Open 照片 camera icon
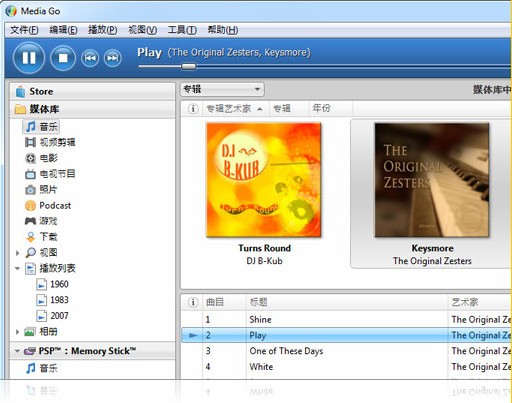Image resolution: width=512 pixels, height=403 pixels. pos(30,190)
